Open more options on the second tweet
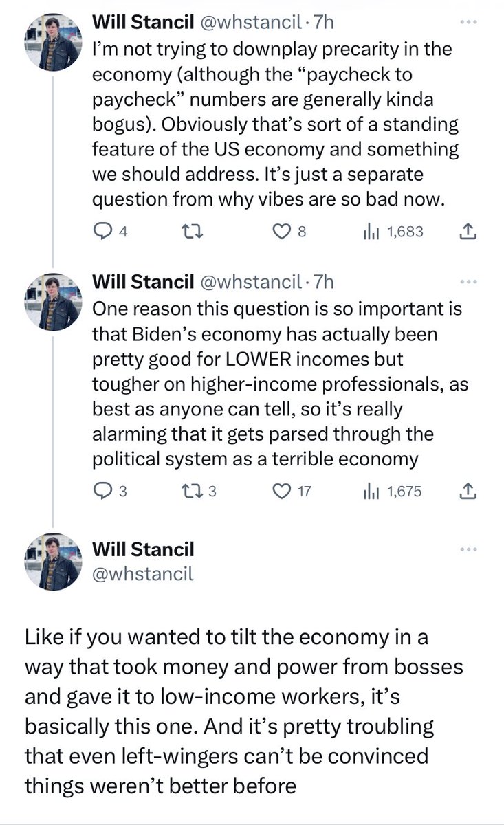This screenshot has width=504, height=825. (x=468, y=281)
